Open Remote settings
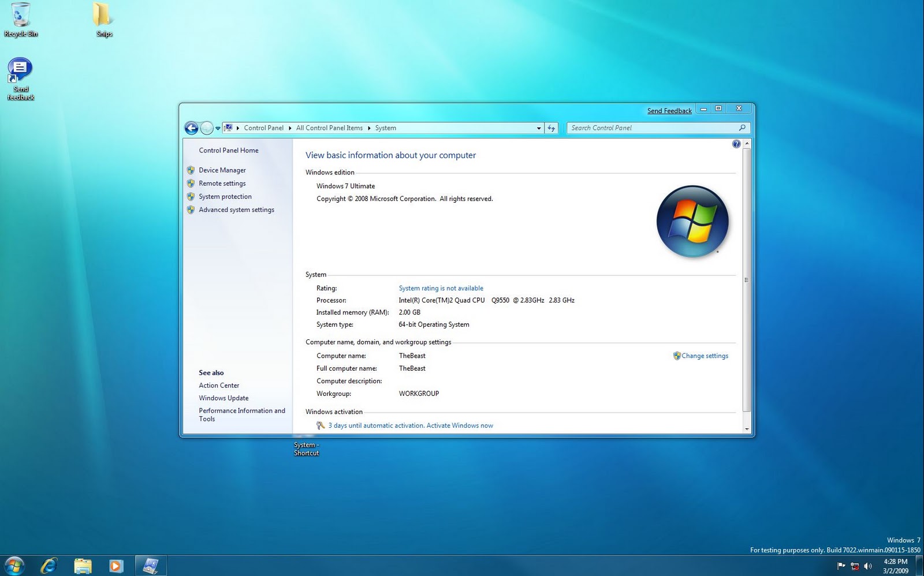The image size is (924, 576). pos(222,184)
